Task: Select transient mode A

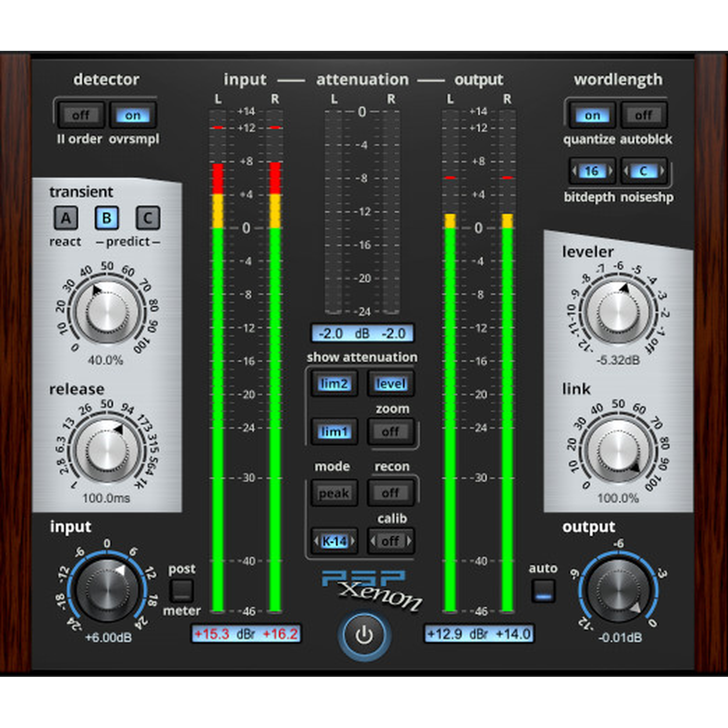Action: click(x=66, y=218)
